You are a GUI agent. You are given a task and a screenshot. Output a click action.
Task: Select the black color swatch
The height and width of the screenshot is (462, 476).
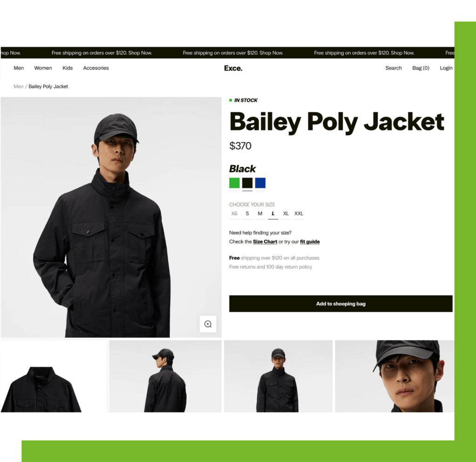pos(247,183)
